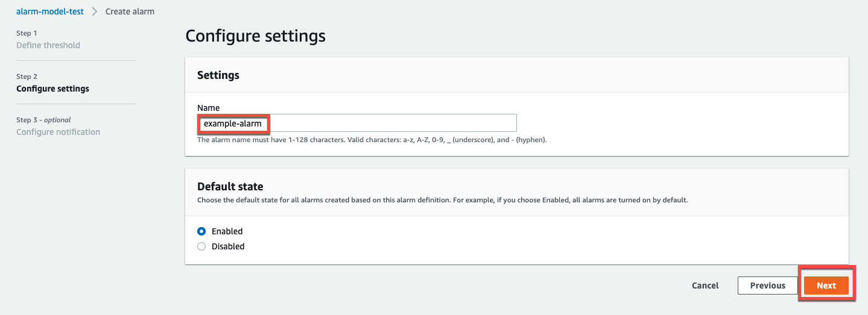Select Configure settings in the step list
The height and width of the screenshot is (315, 868).
tap(52, 89)
